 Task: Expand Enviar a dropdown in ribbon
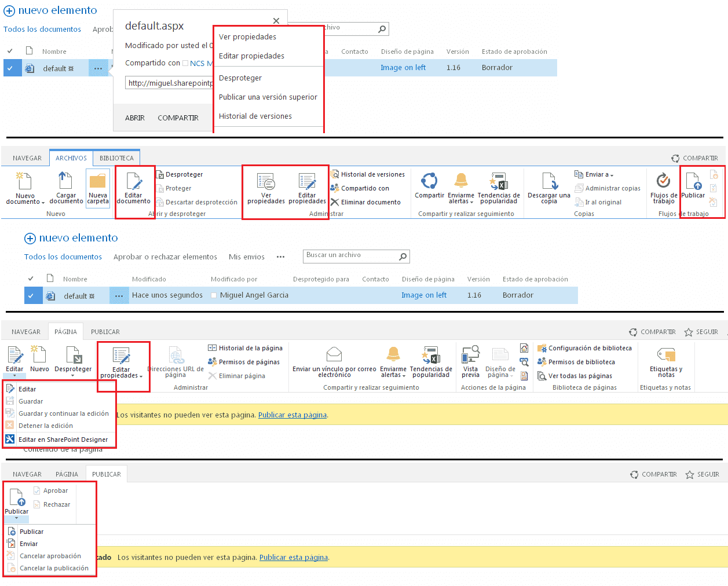click(612, 175)
